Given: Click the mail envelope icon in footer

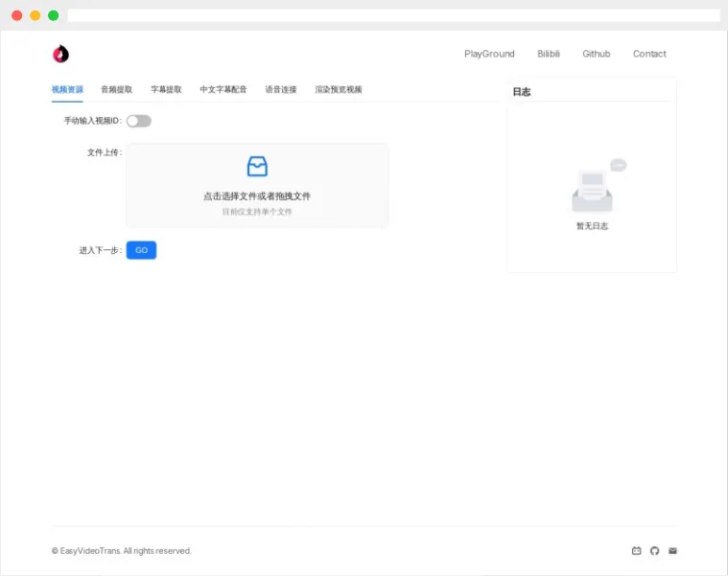Looking at the screenshot, I should point(672,550).
